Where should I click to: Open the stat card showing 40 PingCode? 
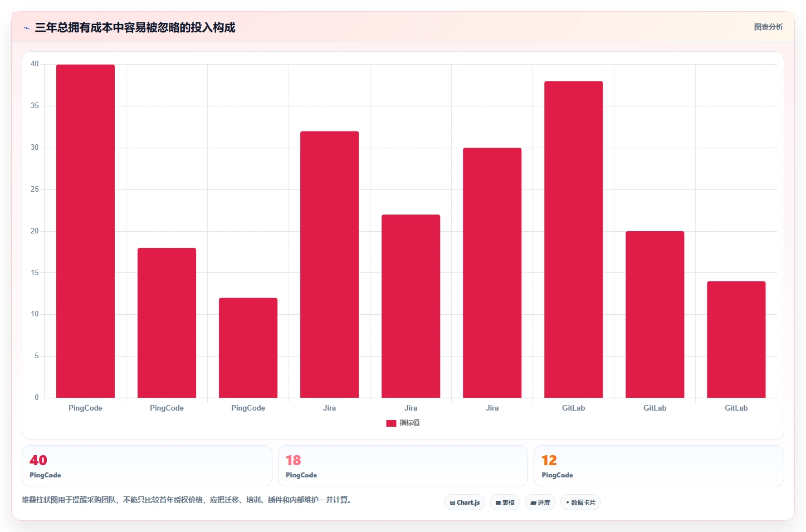coord(147,466)
